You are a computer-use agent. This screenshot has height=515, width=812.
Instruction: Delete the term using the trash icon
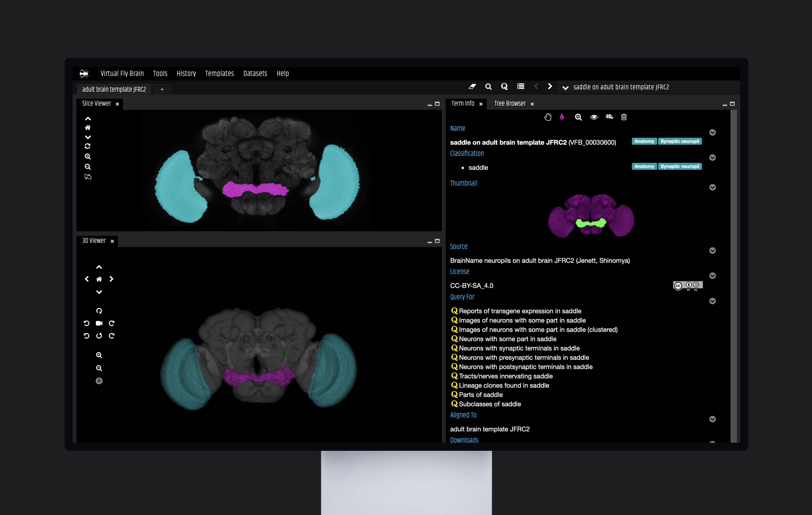(624, 117)
